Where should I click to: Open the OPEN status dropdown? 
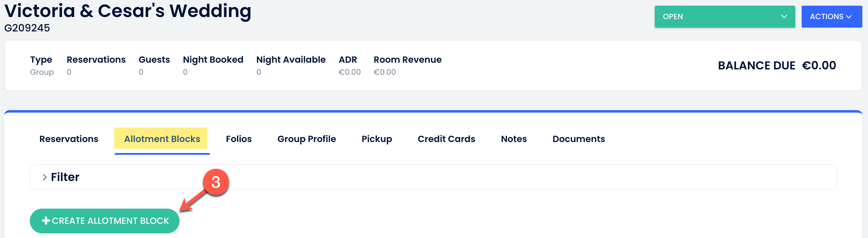[724, 17]
